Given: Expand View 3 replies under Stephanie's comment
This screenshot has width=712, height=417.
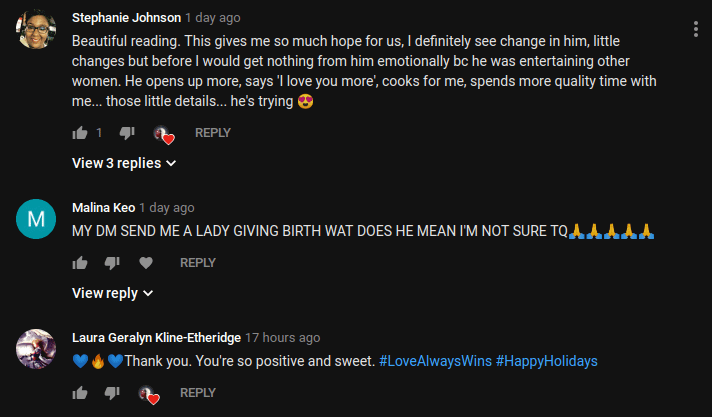Looking at the screenshot, I should tap(124, 163).
